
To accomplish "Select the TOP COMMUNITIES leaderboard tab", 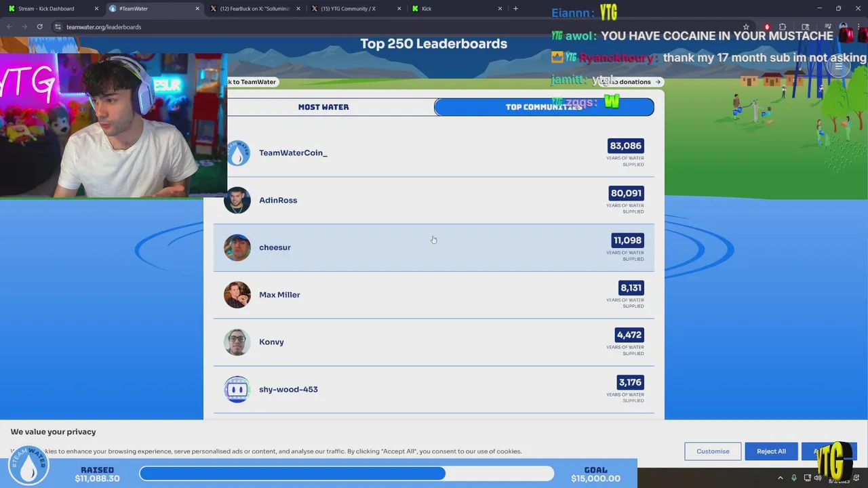I will pos(544,107).
